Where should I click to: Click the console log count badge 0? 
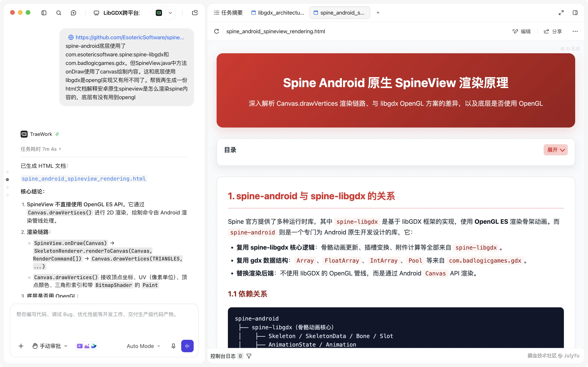click(240, 356)
